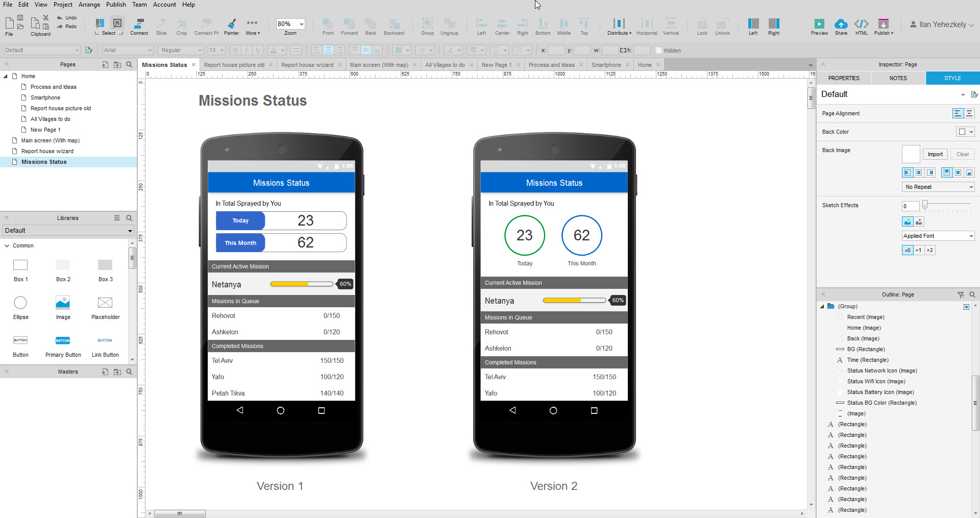Add a new page in Pages panel
Image resolution: width=980 pixels, height=518 pixels.
click(x=105, y=64)
